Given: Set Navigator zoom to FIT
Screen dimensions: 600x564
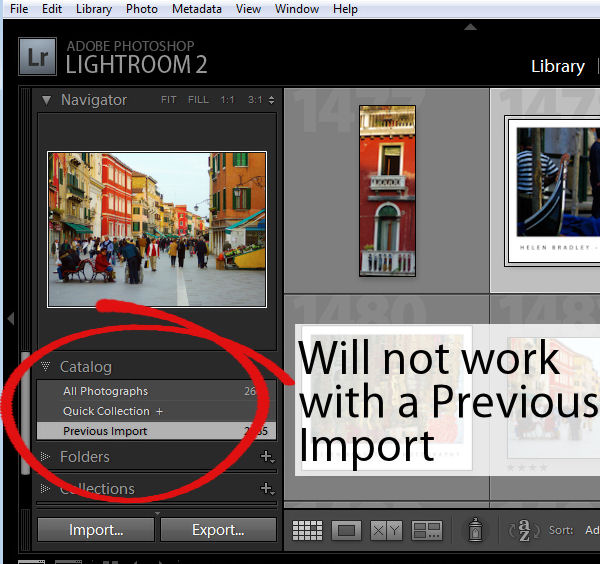Looking at the screenshot, I should coord(168,100).
